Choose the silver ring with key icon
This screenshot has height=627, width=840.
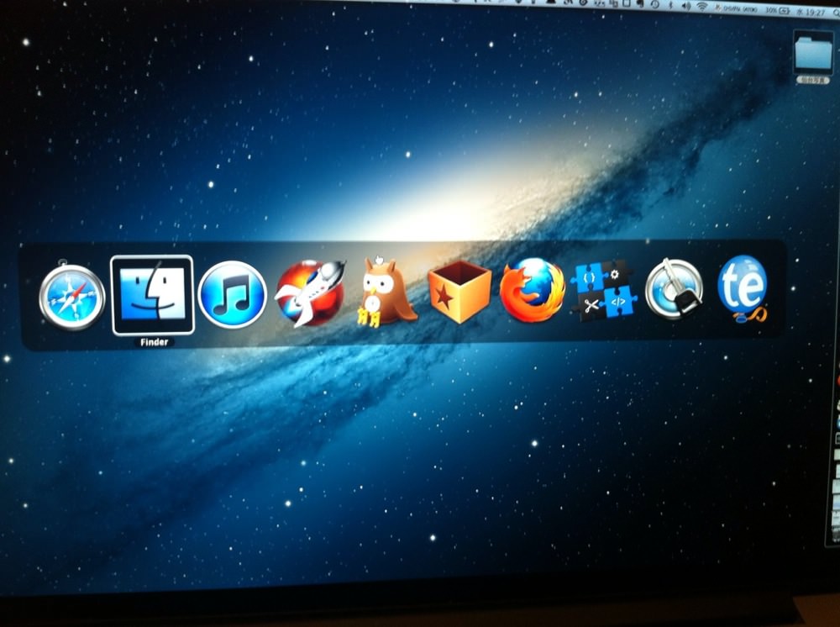click(x=674, y=288)
